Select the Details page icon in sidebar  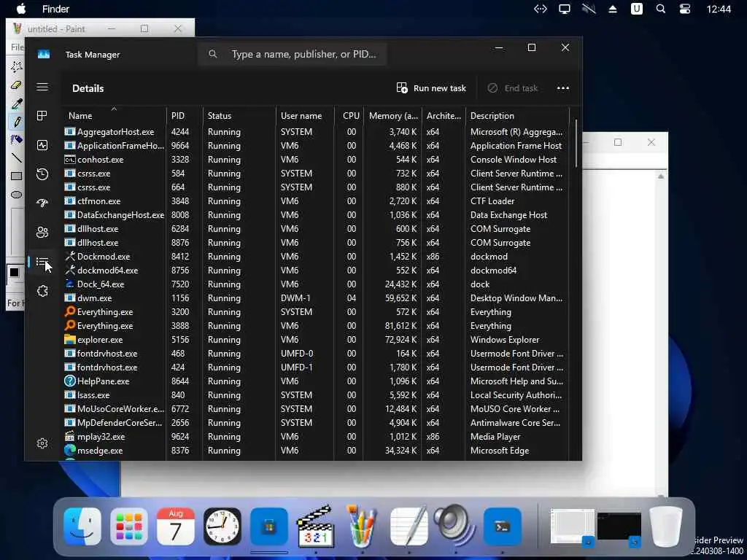pyautogui.click(x=42, y=262)
